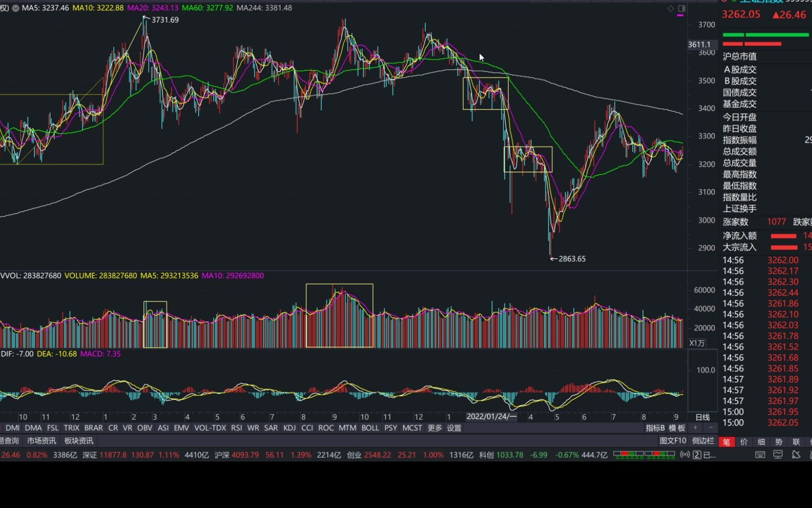Switch to the BOLL indicator
812x508 pixels.
tap(370, 428)
